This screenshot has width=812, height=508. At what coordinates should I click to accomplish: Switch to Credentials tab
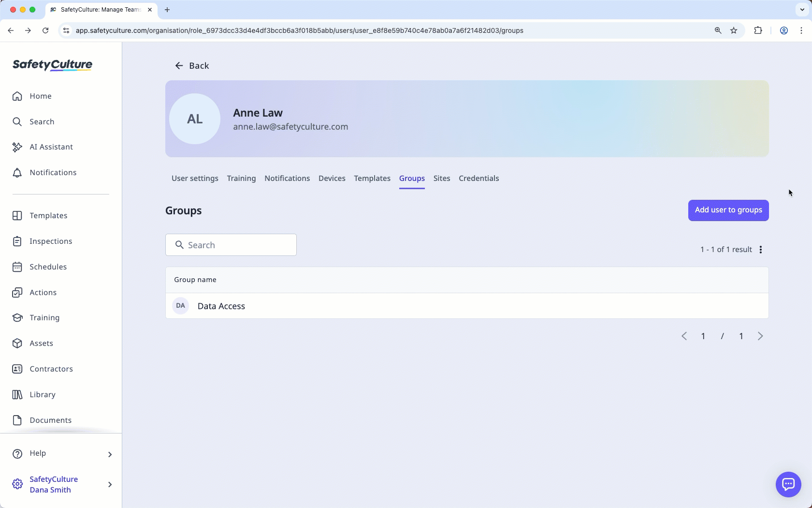pos(479,179)
